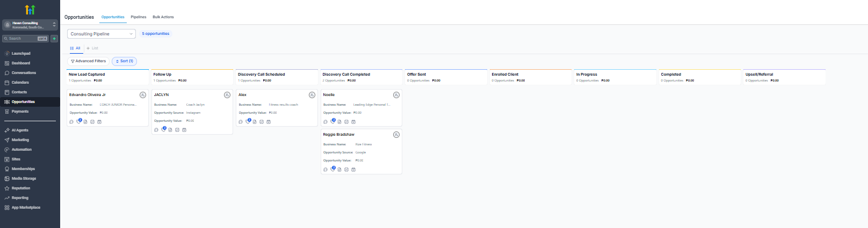Switch to the All board view
This screenshot has width=868, height=228.
[x=75, y=48]
